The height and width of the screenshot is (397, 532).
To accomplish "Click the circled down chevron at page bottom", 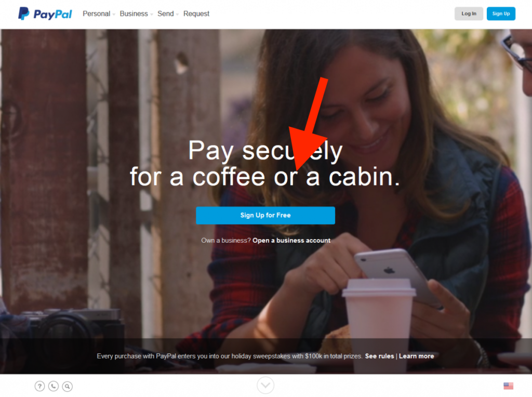I will tap(265, 385).
